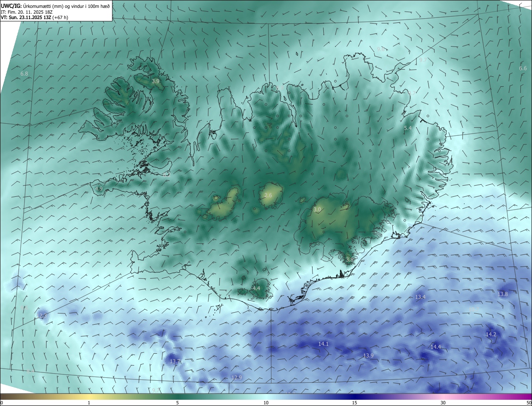Viewport: 532px width, 406px height.
Task: Click the 30 tick on the colour scale
Action: tap(443, 403)
